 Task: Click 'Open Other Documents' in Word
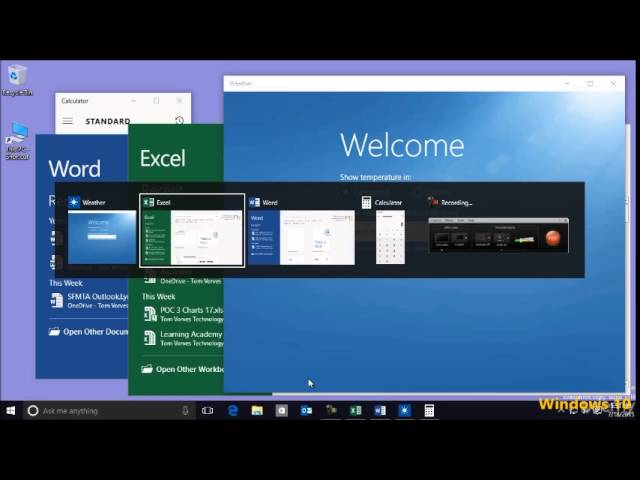pyautogui.click(x=88, y=331)
